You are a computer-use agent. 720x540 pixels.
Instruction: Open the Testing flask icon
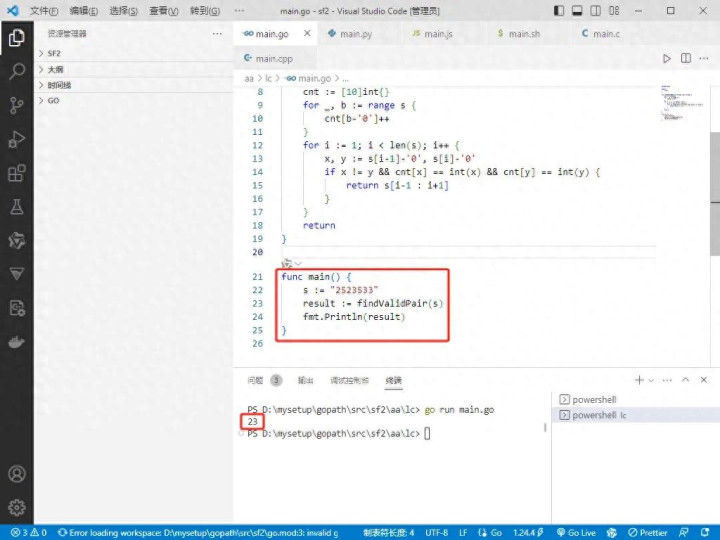pos(17,207)
